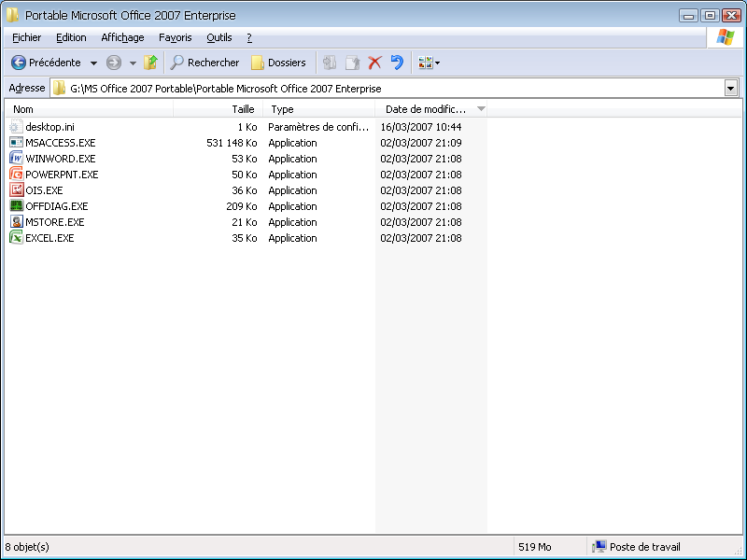Click the 531 148 Ko size value

tap(232, 143)
